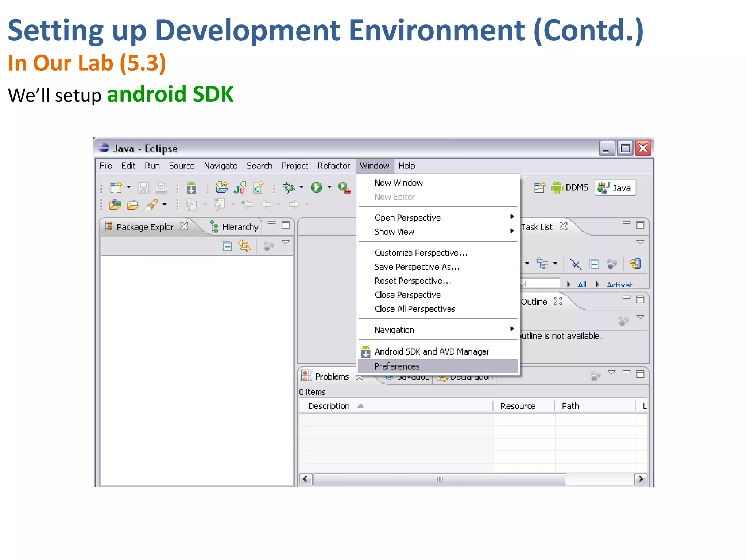Click the New wizard toolbar icon

[x=116, y=188]
